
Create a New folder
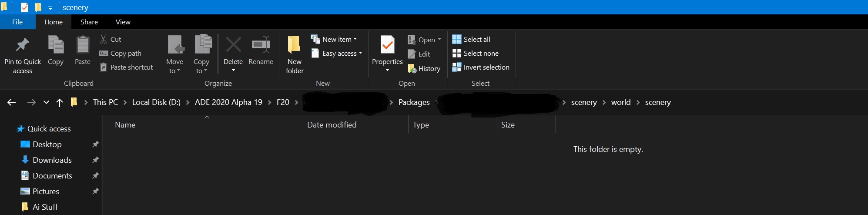pyautogui.click(x=295, y=54)
